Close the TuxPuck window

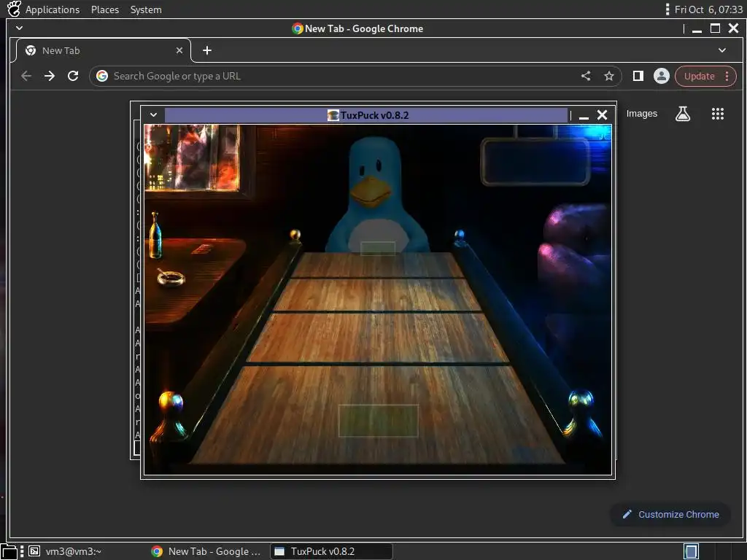click(602, 114)
